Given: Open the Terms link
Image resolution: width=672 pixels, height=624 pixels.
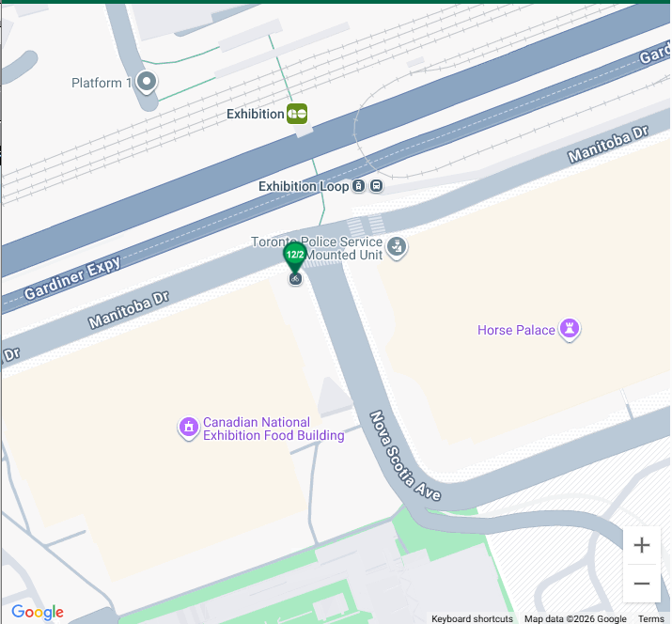Looking at the screenshot, I should pos(651,619).
